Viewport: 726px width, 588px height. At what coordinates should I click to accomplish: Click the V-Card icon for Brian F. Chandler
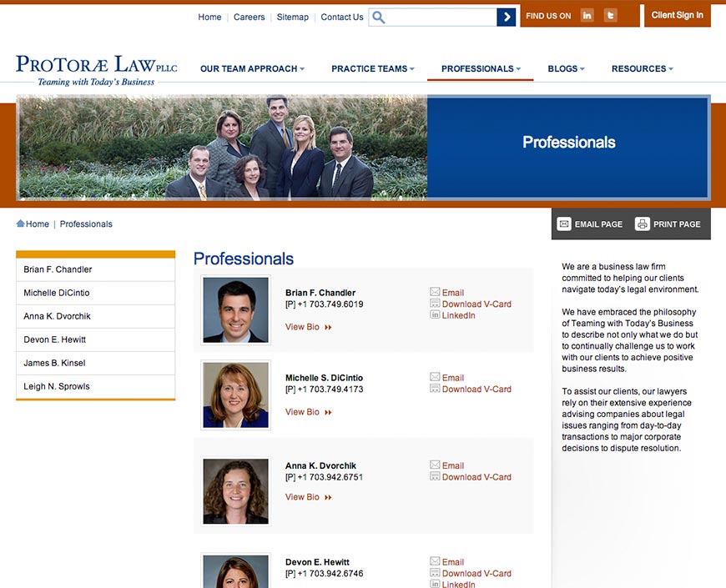coord(435,304)
